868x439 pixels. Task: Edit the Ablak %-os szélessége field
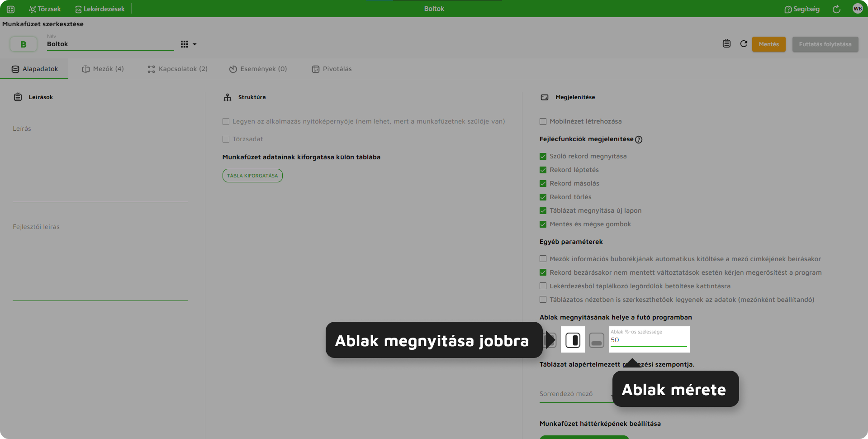pos(649,339)
